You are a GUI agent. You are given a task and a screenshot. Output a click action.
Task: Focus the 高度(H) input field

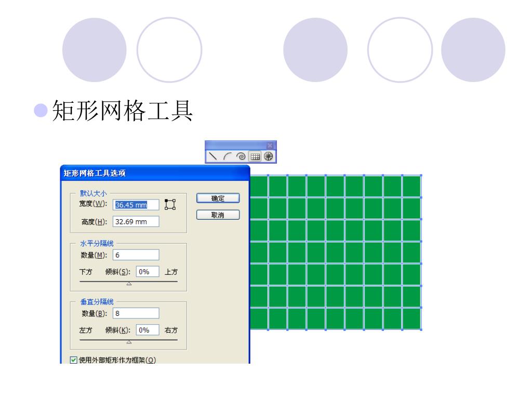[136, 221]
